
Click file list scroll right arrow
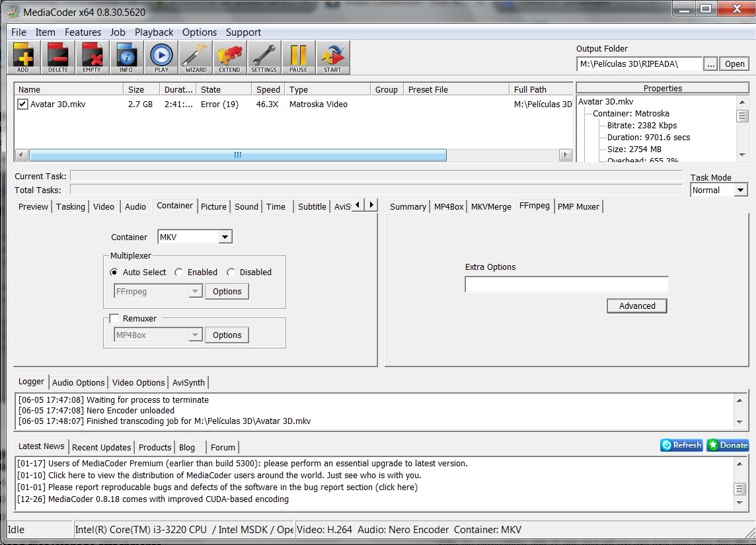(566, 155)
